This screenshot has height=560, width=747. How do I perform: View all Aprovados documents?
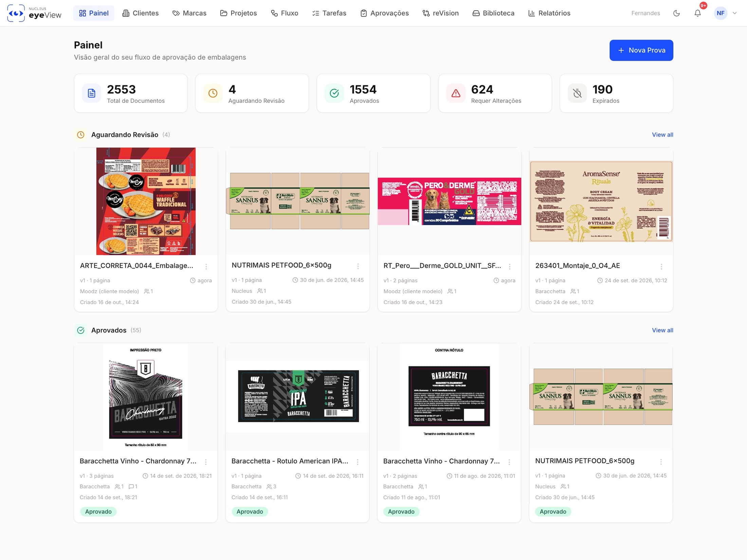[662, 330]
